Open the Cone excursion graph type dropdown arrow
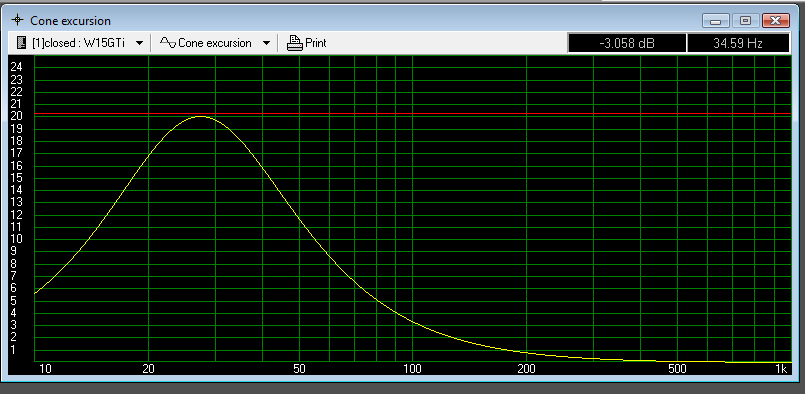This screenshot has height=394, width=805. [266, 44]
